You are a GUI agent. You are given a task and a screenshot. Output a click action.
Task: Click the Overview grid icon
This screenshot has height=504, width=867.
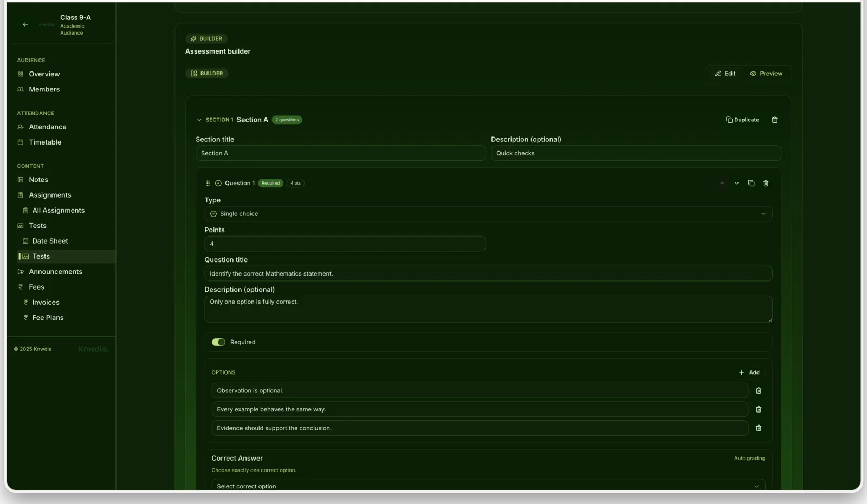(x=21, y=74)
